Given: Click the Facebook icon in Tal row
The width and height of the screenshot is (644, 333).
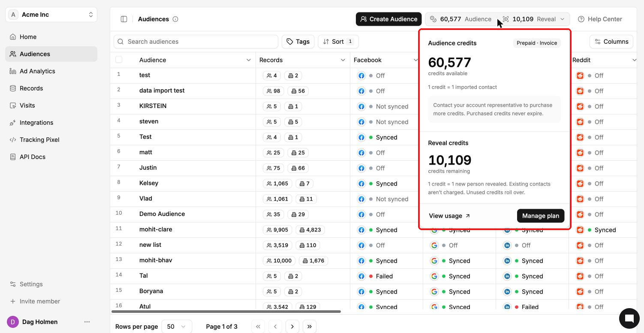Looking at the screenshot, I should 361,276.
